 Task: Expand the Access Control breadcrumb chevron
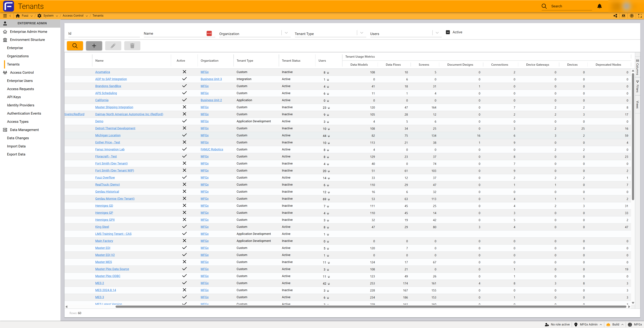pyautogui.click(x=87, y=16)
